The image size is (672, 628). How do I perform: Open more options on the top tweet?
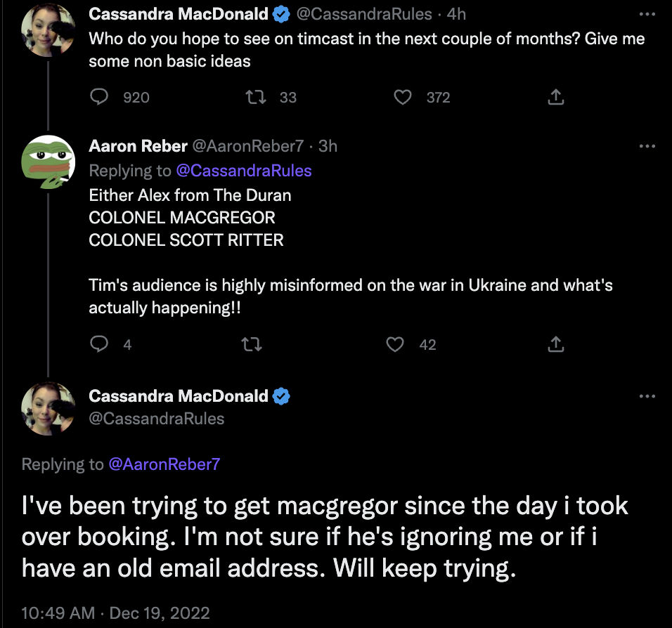point(647,14)
